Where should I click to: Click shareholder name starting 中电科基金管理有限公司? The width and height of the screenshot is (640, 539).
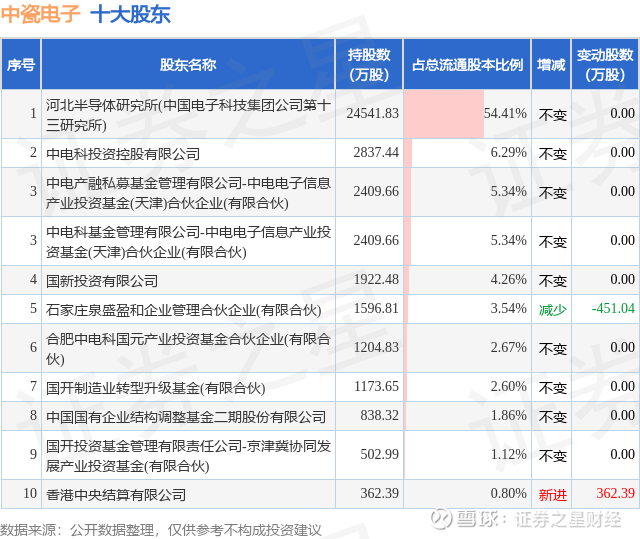tap(188, 242)
